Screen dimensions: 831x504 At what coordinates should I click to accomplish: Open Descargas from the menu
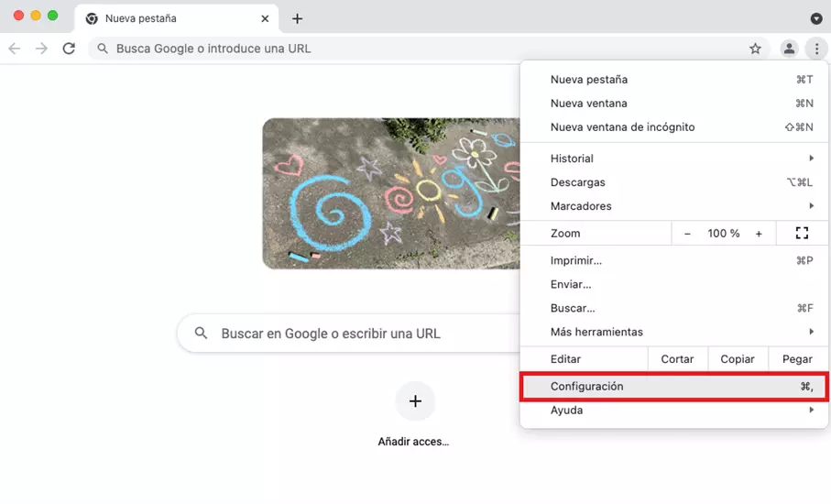(x=673, y=182)
